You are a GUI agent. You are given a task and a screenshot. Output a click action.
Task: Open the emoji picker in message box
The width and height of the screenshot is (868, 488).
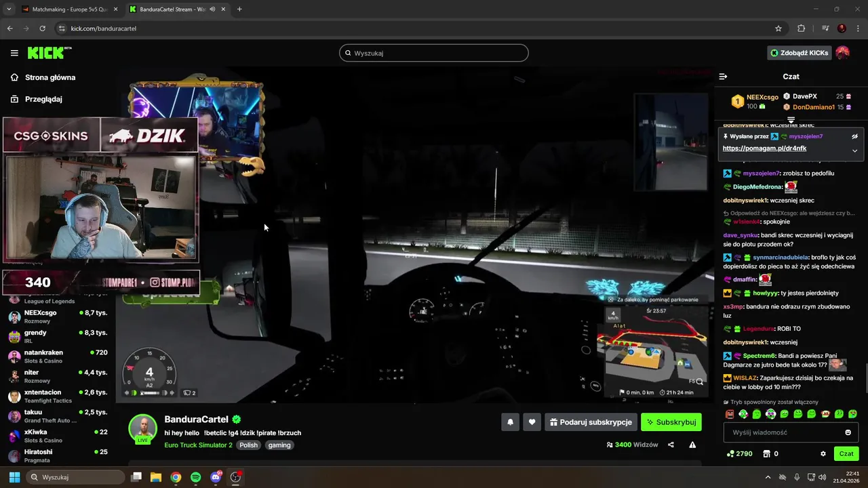click(848, 432)
